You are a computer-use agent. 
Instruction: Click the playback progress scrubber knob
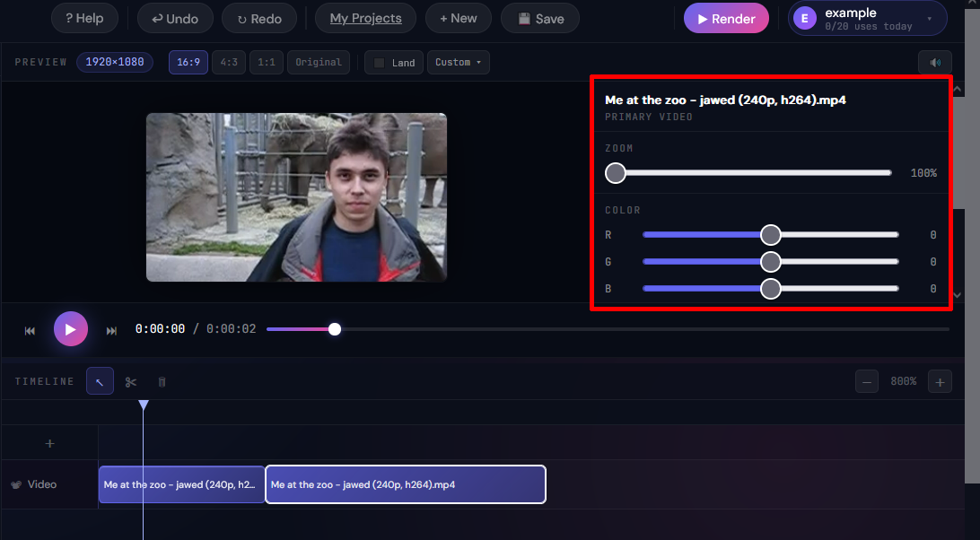[x=335, y=329]
